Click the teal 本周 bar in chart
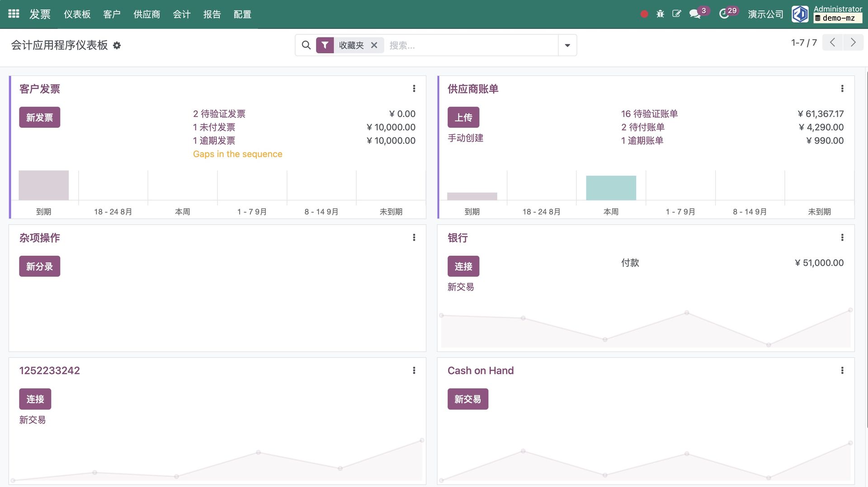868x487 pixels. [x=611, y=188]
